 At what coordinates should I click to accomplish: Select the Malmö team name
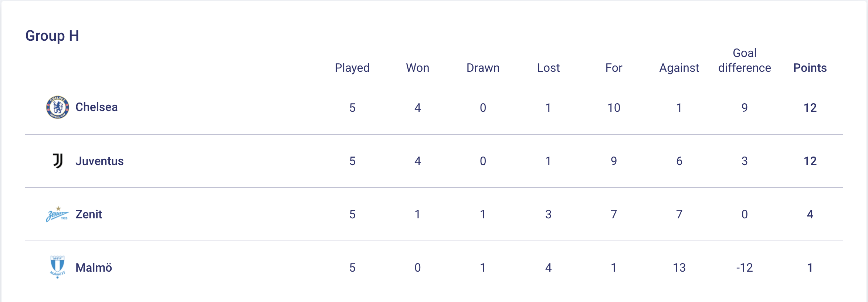[94, 268]
